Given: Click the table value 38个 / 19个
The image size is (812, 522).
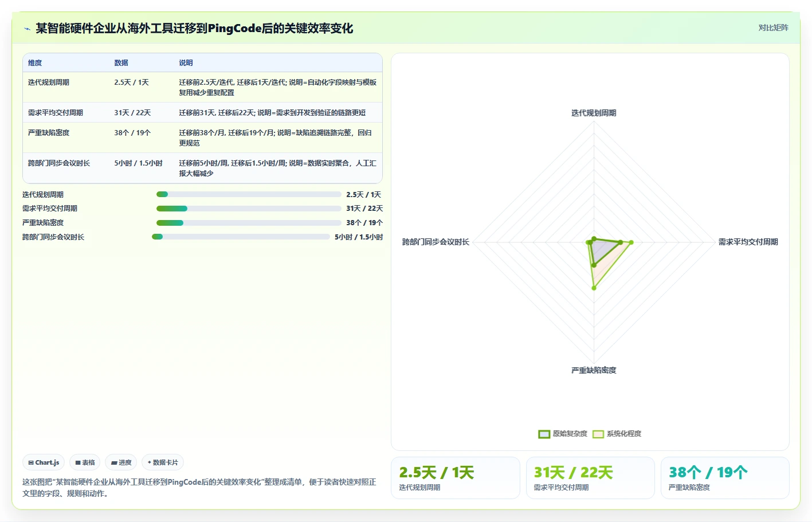Looking at the screenshot, I should [x=132, y=133].
